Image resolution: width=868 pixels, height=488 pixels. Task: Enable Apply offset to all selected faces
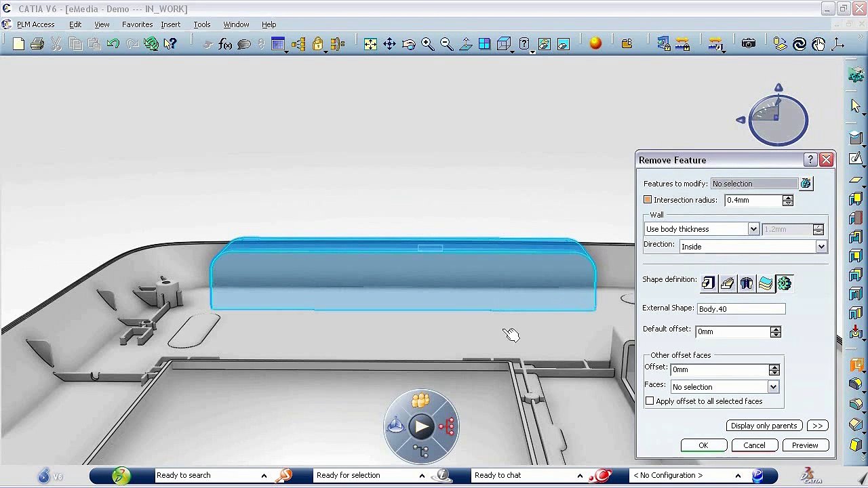pos(650,401)
